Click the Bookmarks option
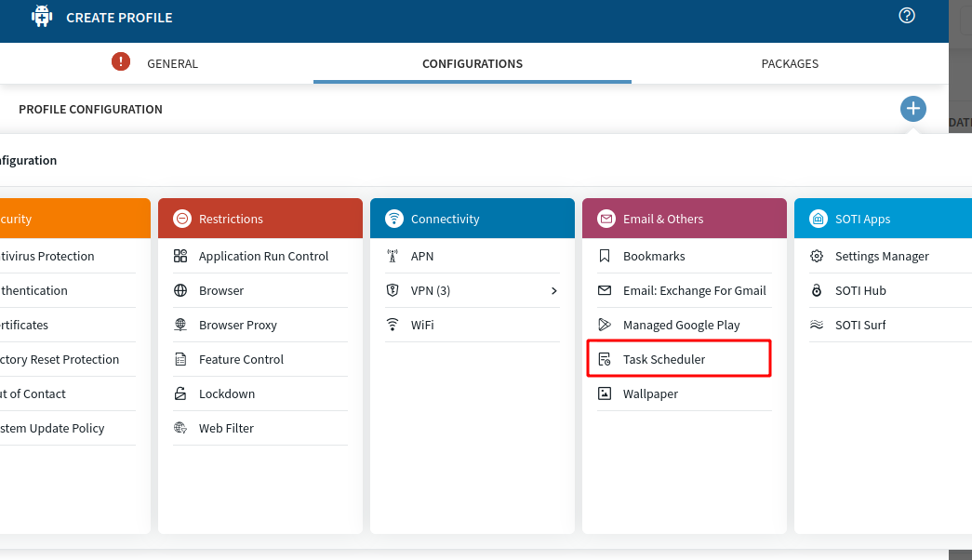Viewport: 972px width, 560px height. (654, 256)
